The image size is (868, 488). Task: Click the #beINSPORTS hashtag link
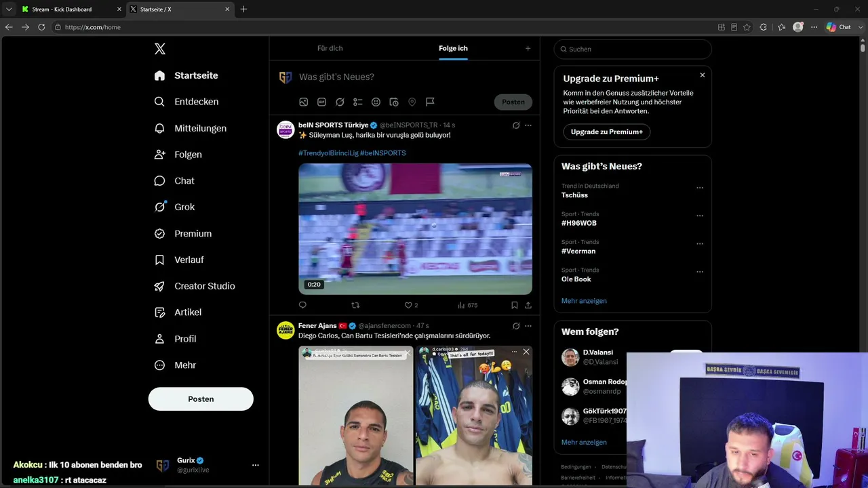(x=383, y=153)
